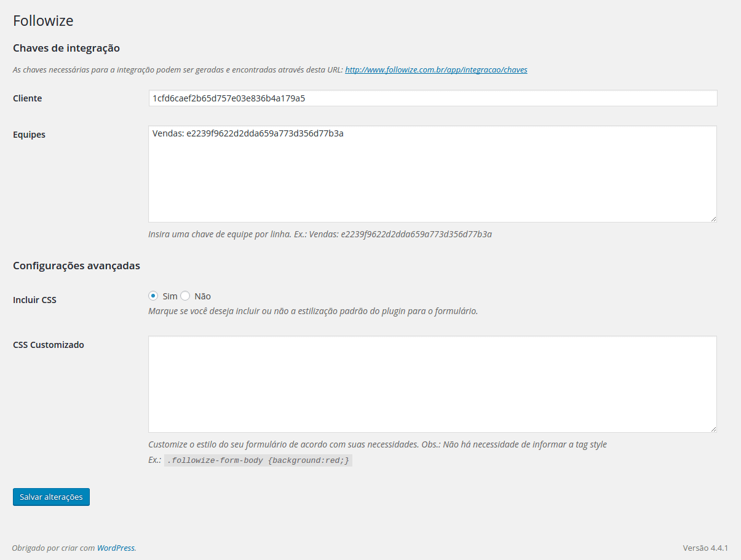The width and height of the screenshot is (741, 560).
Task: Click the Equipes textarea resize handle
Action: [713, 219]
